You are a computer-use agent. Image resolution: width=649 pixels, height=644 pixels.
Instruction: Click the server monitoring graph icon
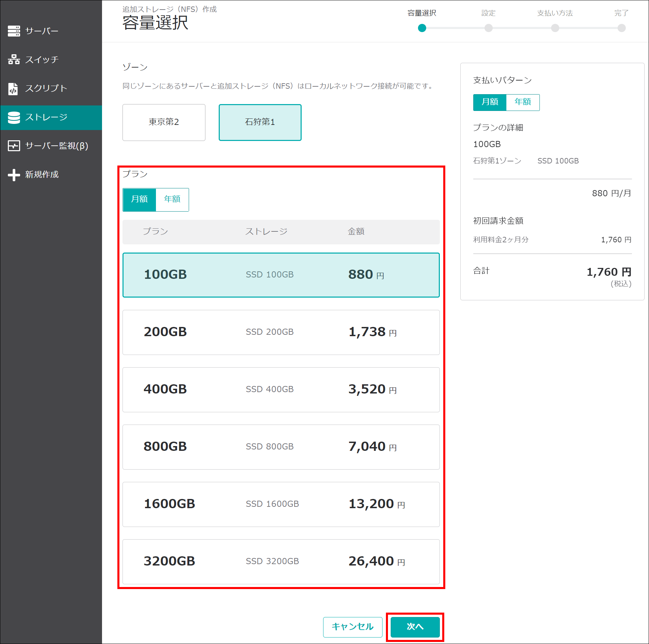click(x=14, y=146)
